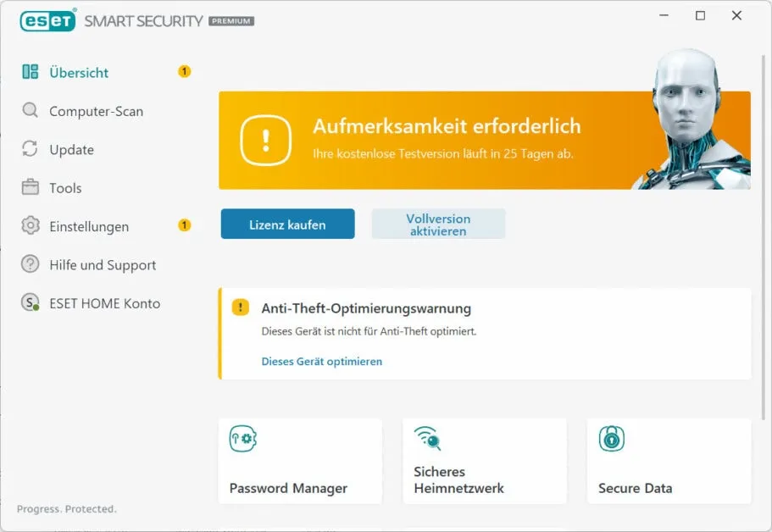Viewport: 772px width, 532px height.
Task: Select the Password Manager key icon
Action: [242, 438]
